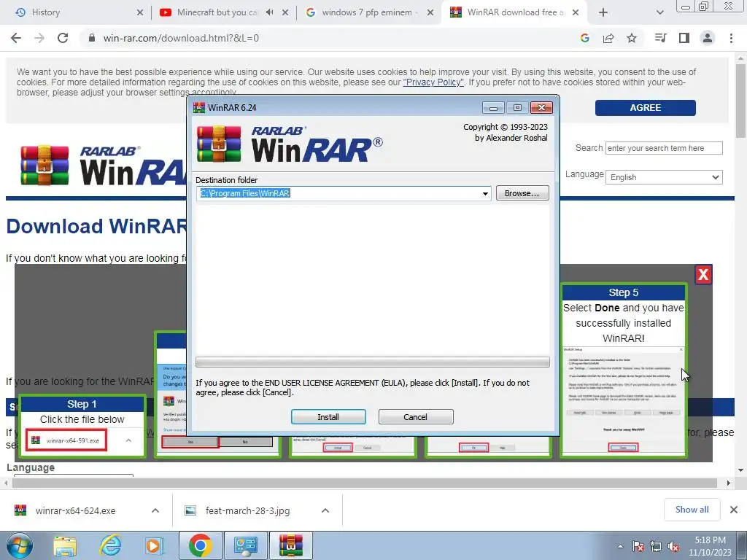
Task: Click the horizontal page scrollbar
Action: click(x=365, y=483)
